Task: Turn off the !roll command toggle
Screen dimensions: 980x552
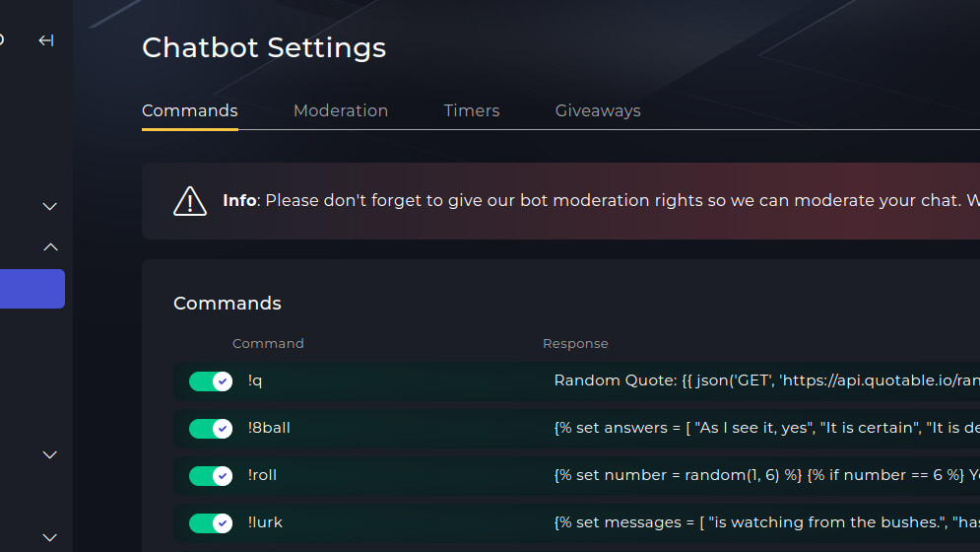Action: [x=211, y=476]
